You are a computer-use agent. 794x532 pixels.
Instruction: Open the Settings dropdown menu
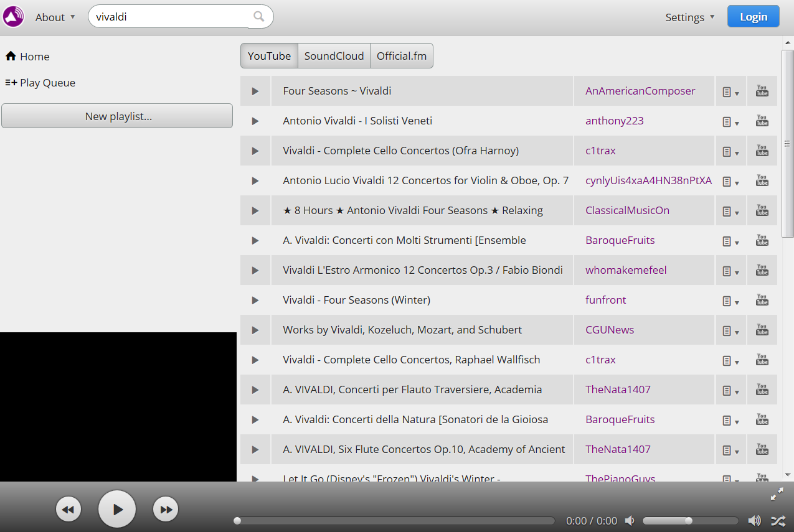(x=690, y=17)
